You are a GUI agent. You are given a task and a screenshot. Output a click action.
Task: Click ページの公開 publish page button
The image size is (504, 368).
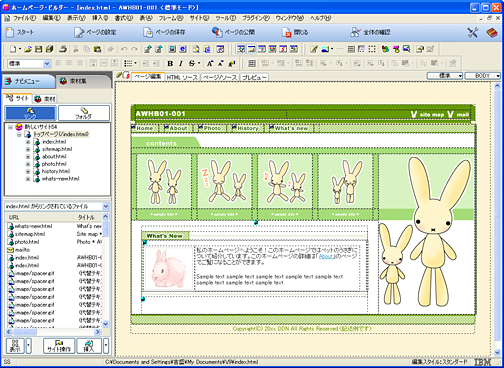[x=233, y=32]
